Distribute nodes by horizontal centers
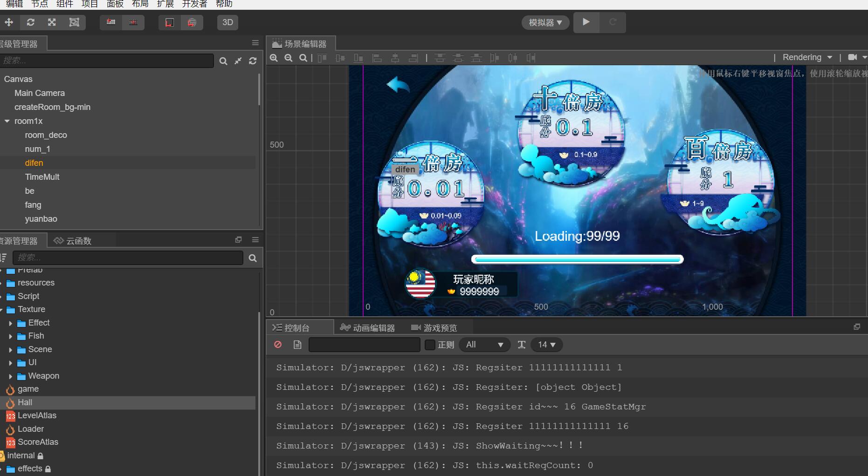The width and height of the screenshot is (868, 476). [513, 58]
